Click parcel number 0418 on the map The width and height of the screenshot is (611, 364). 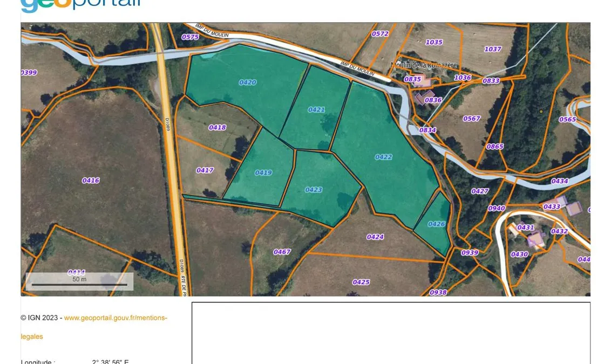click(x=218, y=127)
